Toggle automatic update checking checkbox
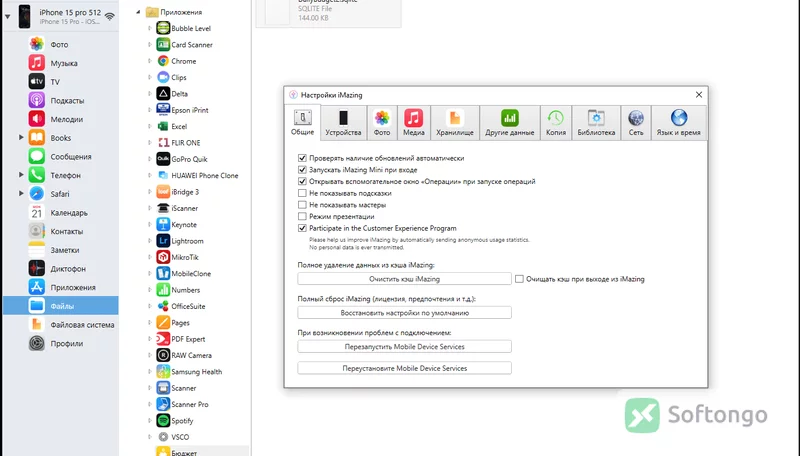The width and height of the screenshot is (800, 456). 302,158
